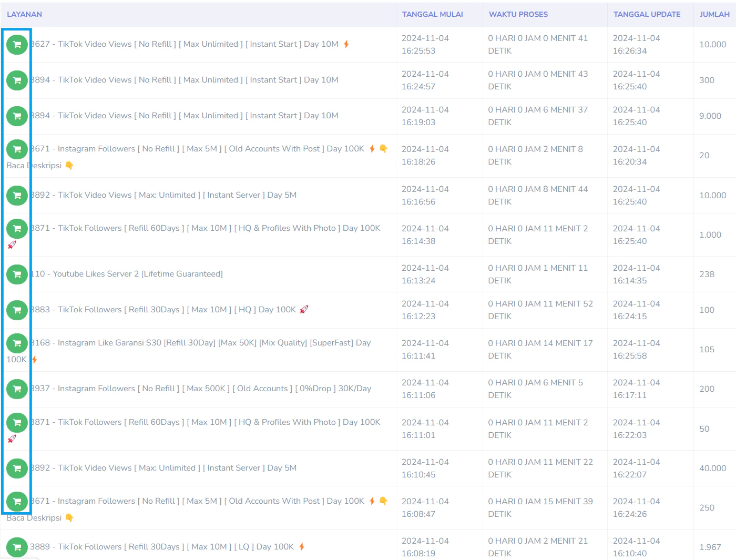
Task: Click update date '2024-11-04 16:26:34'
Action: [x=636, y=45]
